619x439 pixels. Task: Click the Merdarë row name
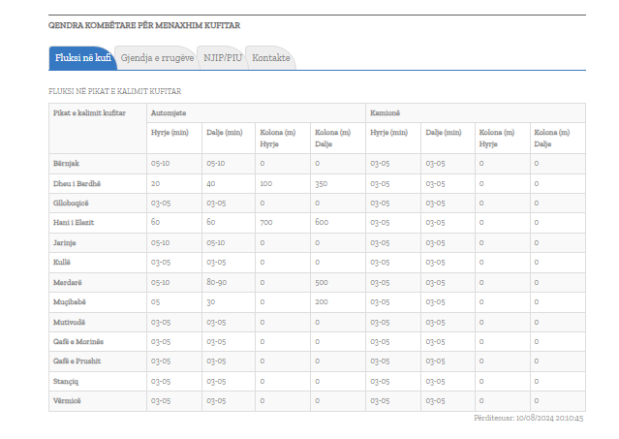coord(68,283)
